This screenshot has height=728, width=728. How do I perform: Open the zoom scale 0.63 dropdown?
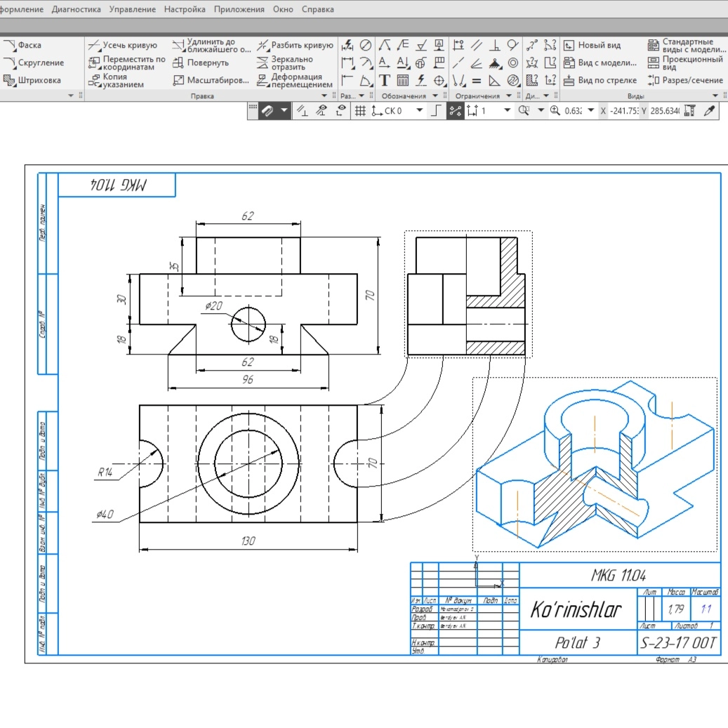(590, 111)
